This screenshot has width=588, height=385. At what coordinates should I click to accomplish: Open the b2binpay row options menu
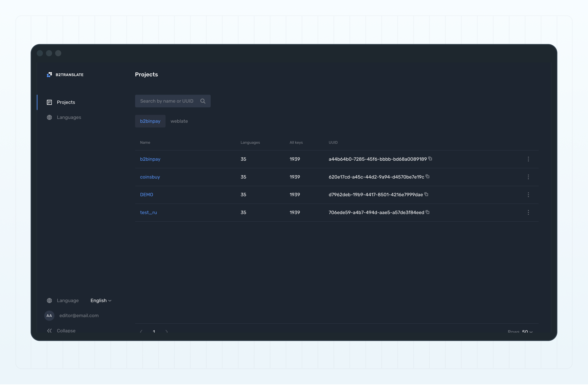(528, 159)
